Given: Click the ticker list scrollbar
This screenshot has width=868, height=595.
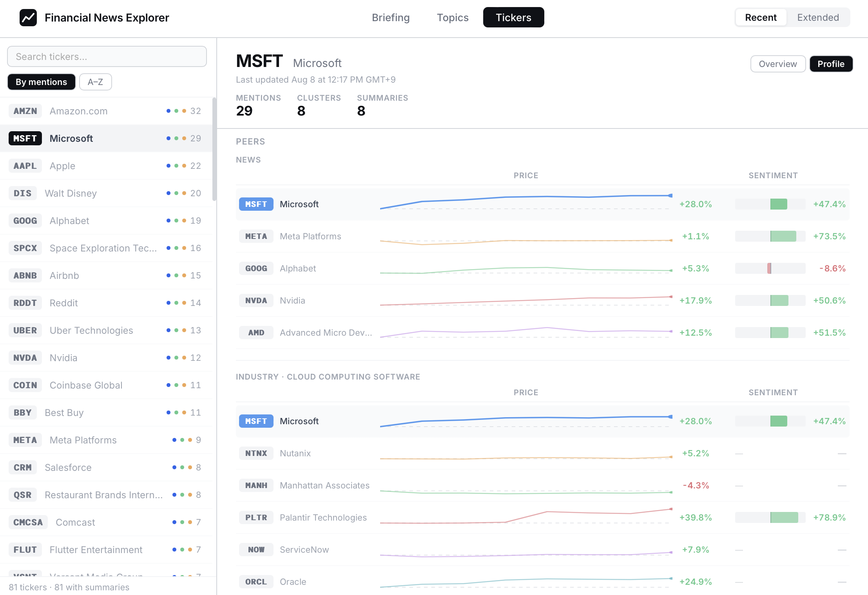Looking at the screenshot, I should coord(214,149).
